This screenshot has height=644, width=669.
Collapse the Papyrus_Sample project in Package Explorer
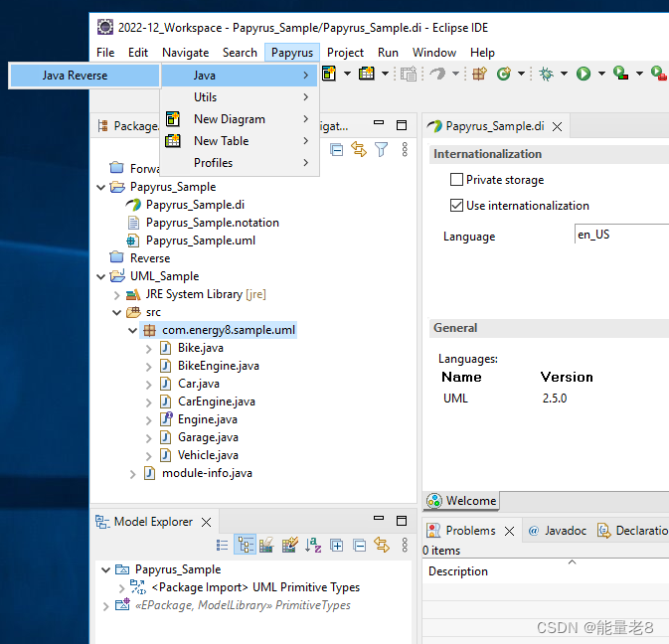coord(101,187)
